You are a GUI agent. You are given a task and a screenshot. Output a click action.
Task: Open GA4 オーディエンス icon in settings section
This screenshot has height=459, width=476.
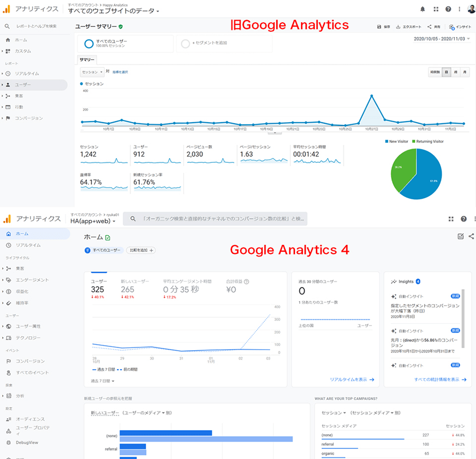coord(8,419)
